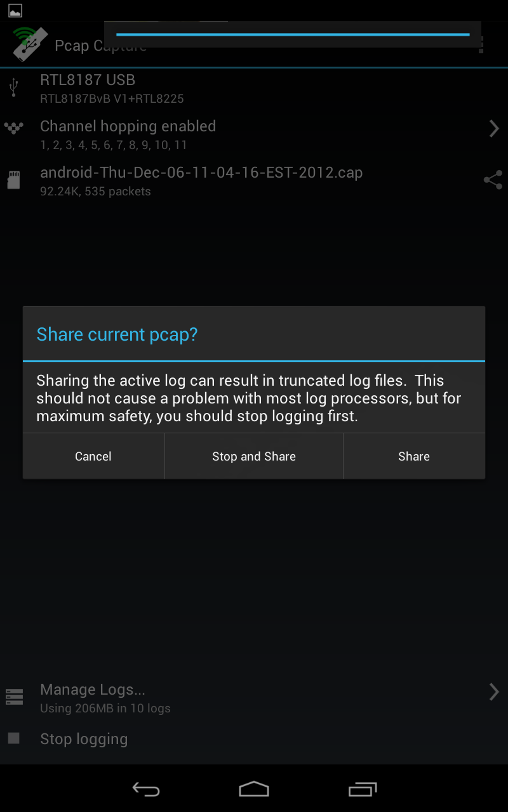
Task: Open the picture notification in the status bar
Action: pyautogui.click(x=15, y=10)
